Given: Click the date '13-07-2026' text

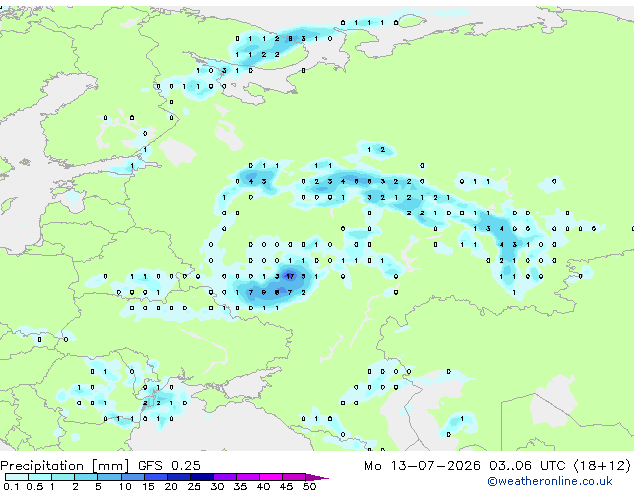Looking at the screenshot, I should tap(435, 466).
